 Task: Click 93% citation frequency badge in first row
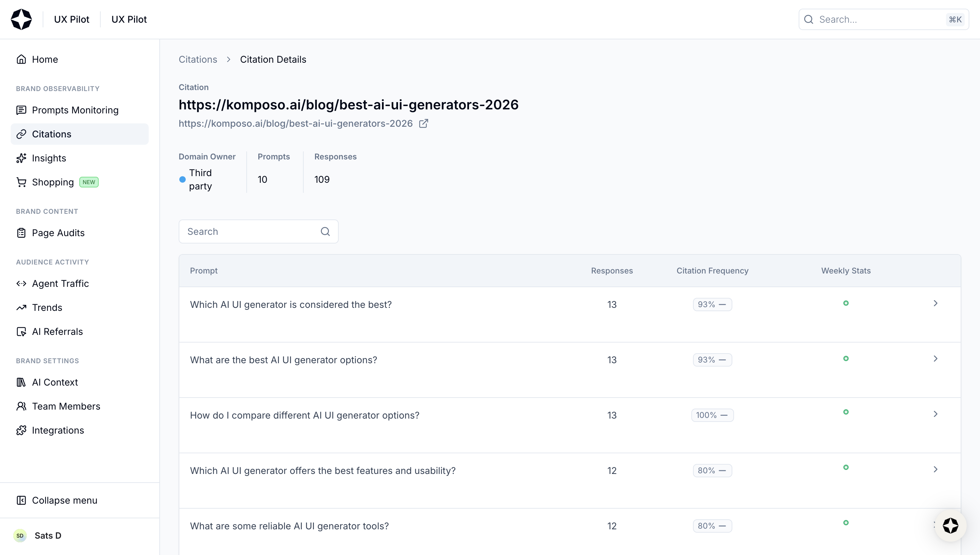click(712, 305)
